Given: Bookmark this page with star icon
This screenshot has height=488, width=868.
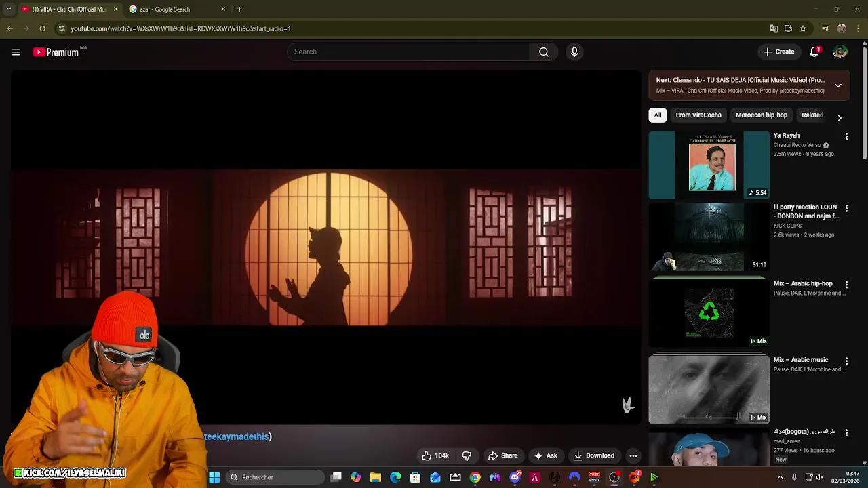Looking at the screenshot, I should tap(803, 28).
